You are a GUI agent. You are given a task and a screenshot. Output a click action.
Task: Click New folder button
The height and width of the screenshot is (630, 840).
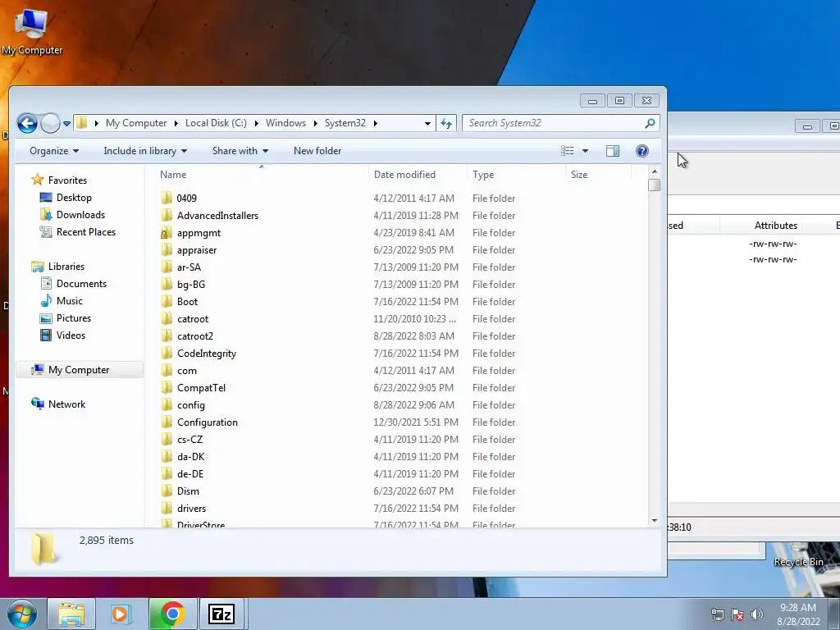coord(317,151)
